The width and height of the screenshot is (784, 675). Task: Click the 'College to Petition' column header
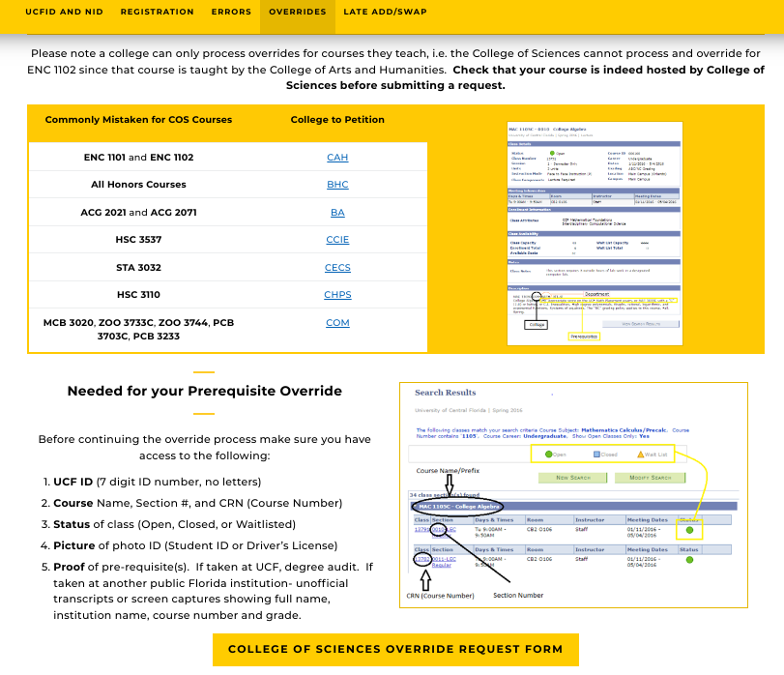point(337,120)
